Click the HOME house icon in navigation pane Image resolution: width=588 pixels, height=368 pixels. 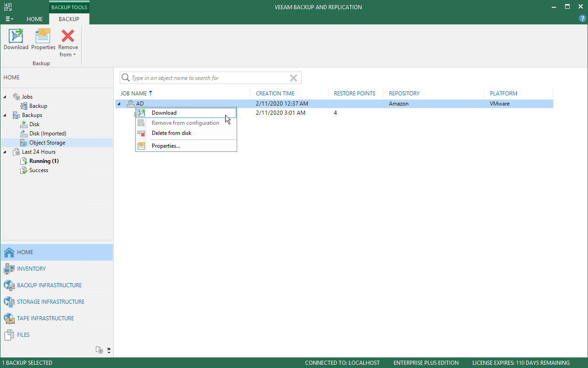(9, 252)
